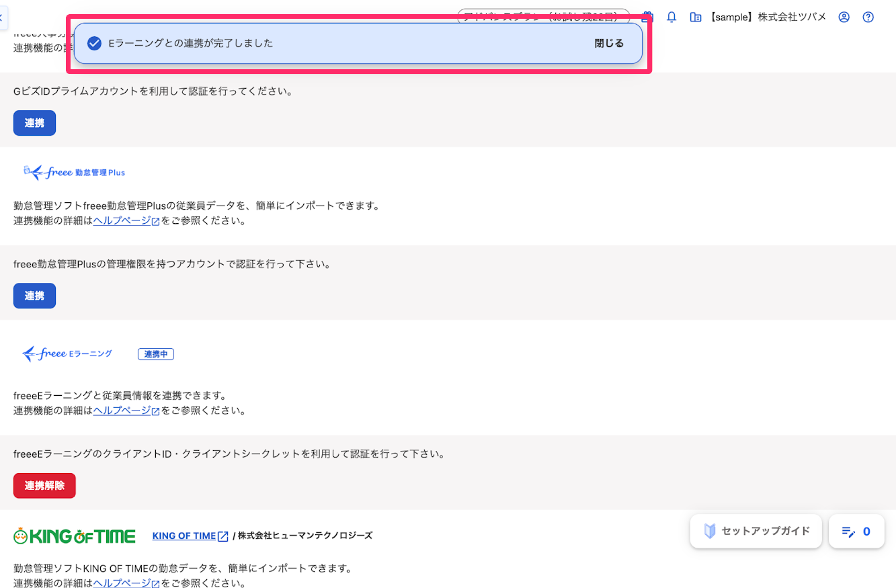Click "株式会社ヒューマンテクノロジーズ" text
This screenshot has width=896, height=588.
tap(304, 536)
